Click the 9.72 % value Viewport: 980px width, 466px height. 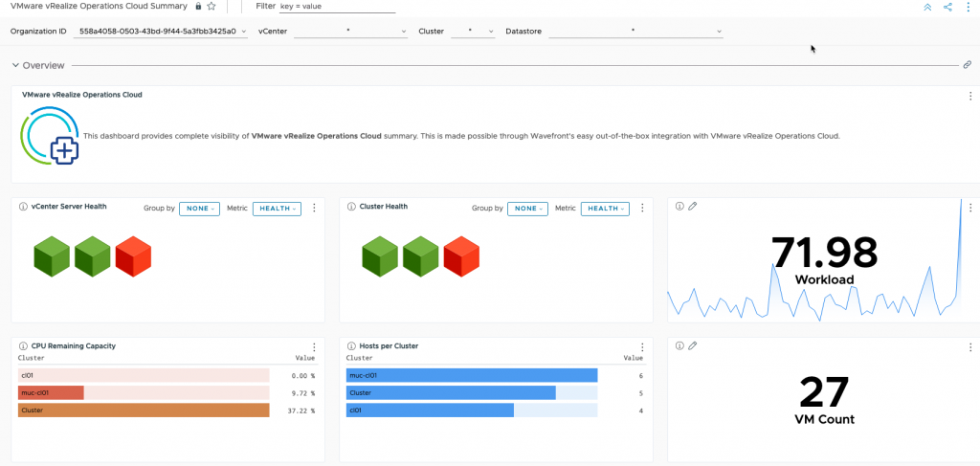pos(303,393)
